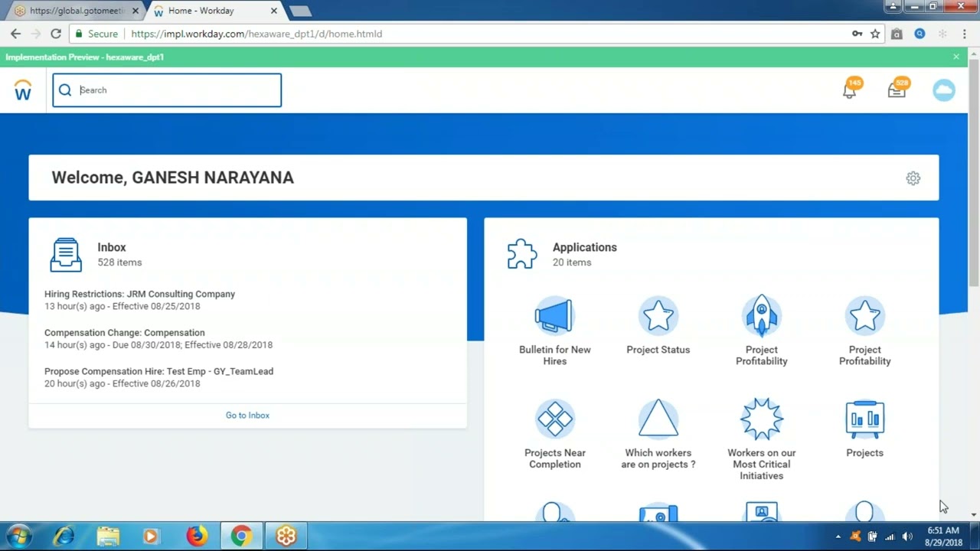The width and height of the screenshot is (980, 551).
Task: Click '528 items' inbox count text
Action: (119, 262)
